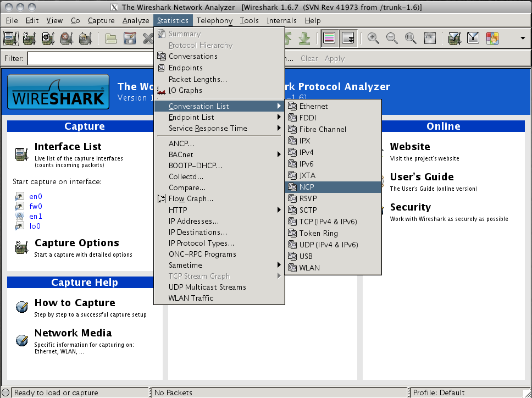The width and height of the screenshot is (532, 398).
Task: Open the Help menu
Action: click(313, 21)
